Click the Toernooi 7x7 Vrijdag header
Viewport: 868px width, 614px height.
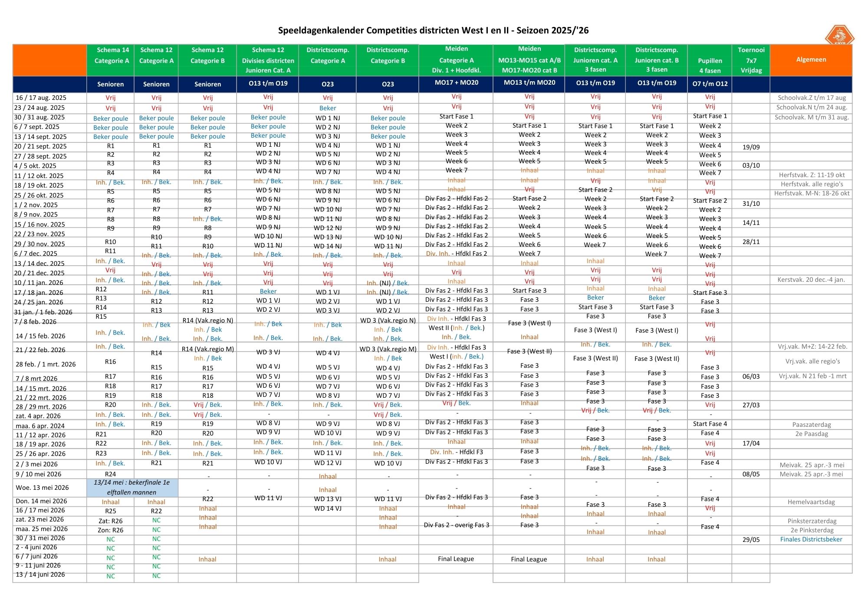tap(751, 60)
